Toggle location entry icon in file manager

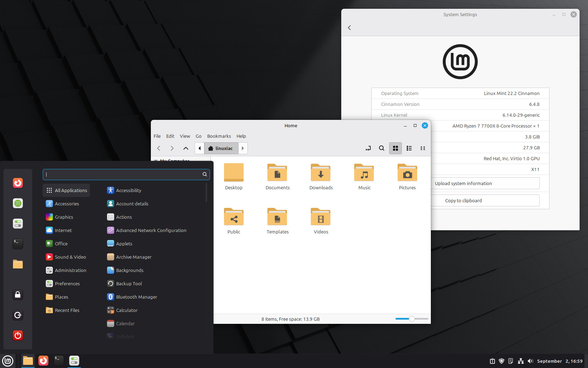point(368,148)
